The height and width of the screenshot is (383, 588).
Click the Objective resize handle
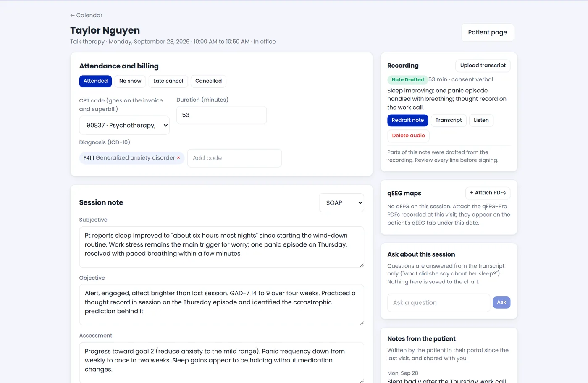[x=362, y=323]
